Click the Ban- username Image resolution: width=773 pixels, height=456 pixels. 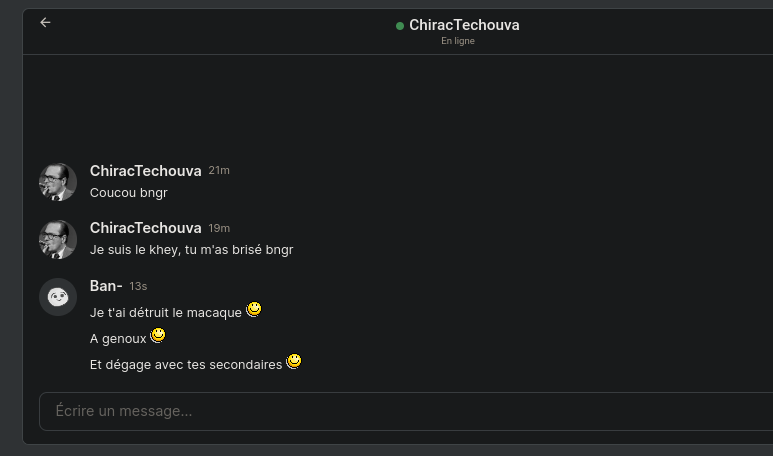106,286
